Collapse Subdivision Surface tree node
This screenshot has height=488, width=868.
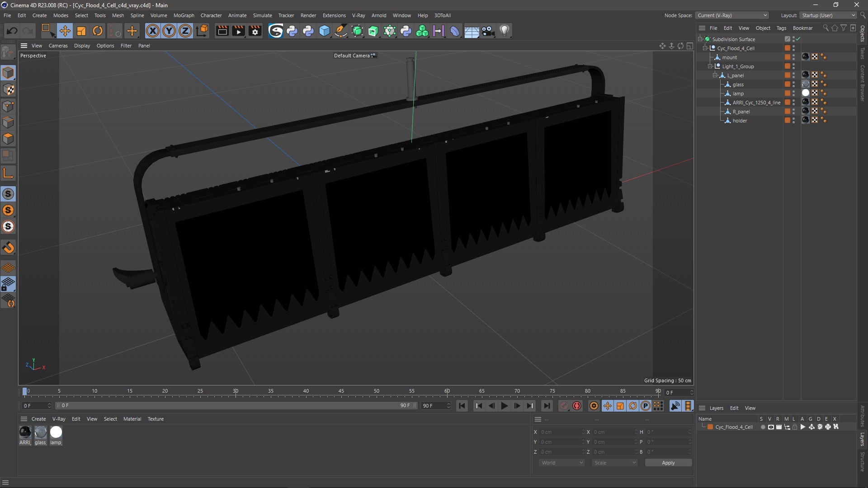(x=700, y=39)
